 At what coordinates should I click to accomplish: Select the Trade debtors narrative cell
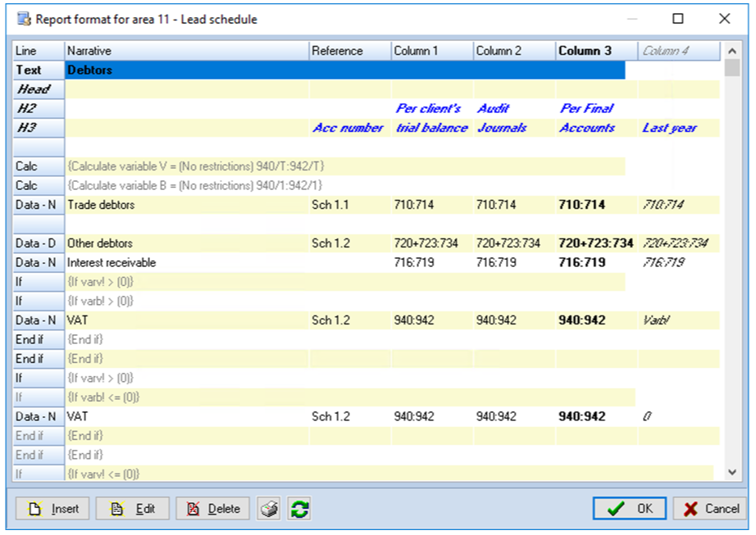pos(187,205)
